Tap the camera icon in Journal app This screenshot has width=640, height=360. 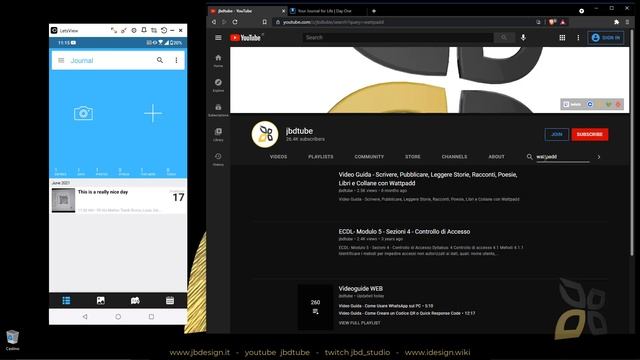tap(84, 113)
